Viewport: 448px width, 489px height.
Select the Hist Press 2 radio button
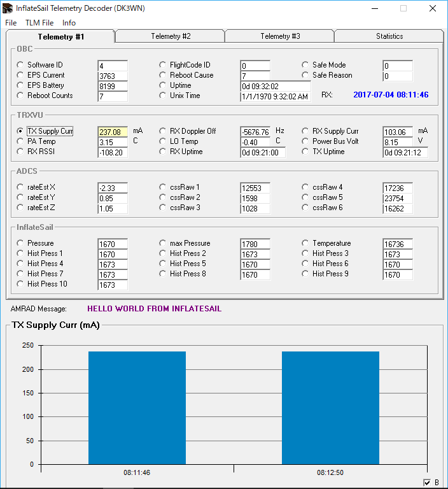(x=162, y=253)
